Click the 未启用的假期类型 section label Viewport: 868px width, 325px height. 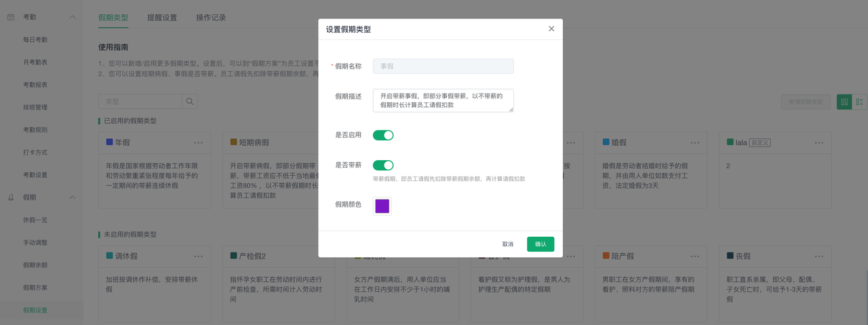click(130, 234)
